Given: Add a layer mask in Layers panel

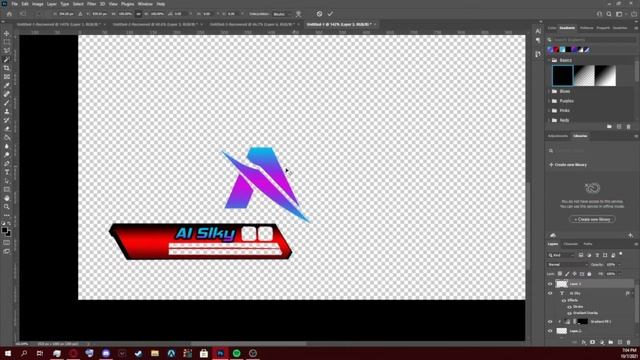Looking at the screenshot, I should [x=592, y=342].
